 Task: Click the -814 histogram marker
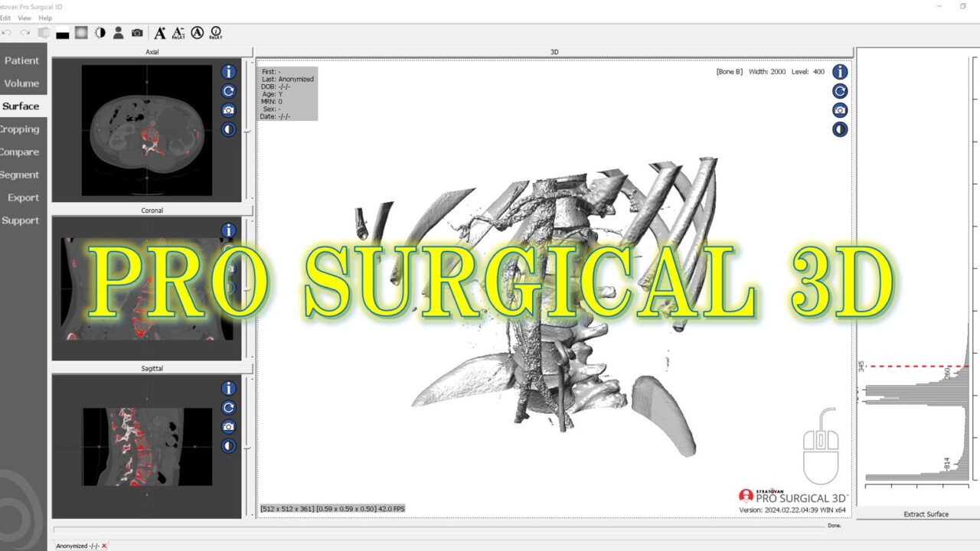pos(947,464)
